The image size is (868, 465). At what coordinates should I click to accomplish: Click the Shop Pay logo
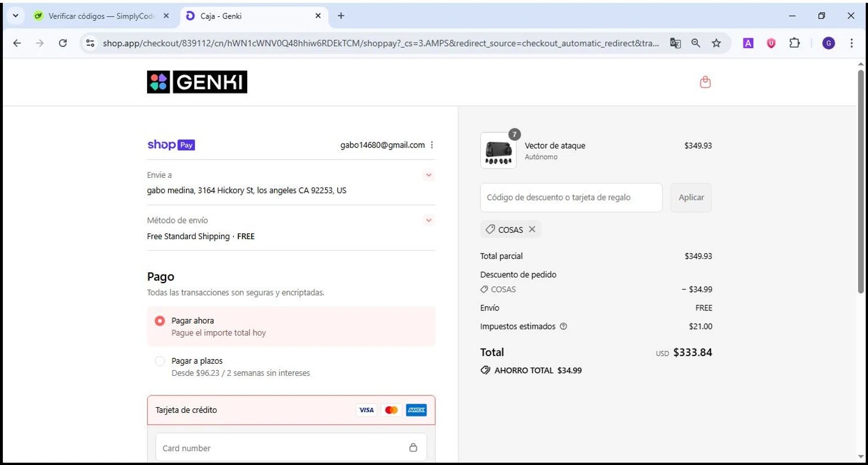click(171, 145)
